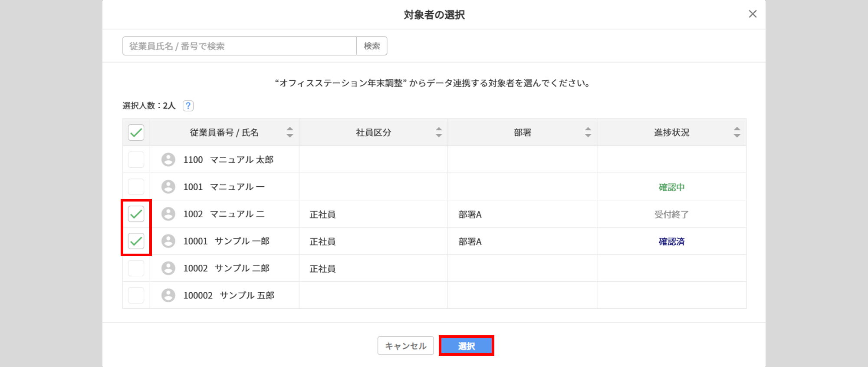Click avatar icon for 10001 サンプル 一郎
Screen dimensions: 868x367
[x=168, y=241]
